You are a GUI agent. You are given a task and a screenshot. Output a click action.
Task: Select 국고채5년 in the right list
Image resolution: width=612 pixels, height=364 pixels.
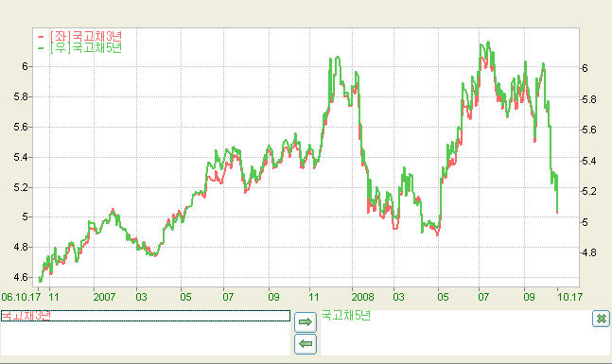[346, 315]
